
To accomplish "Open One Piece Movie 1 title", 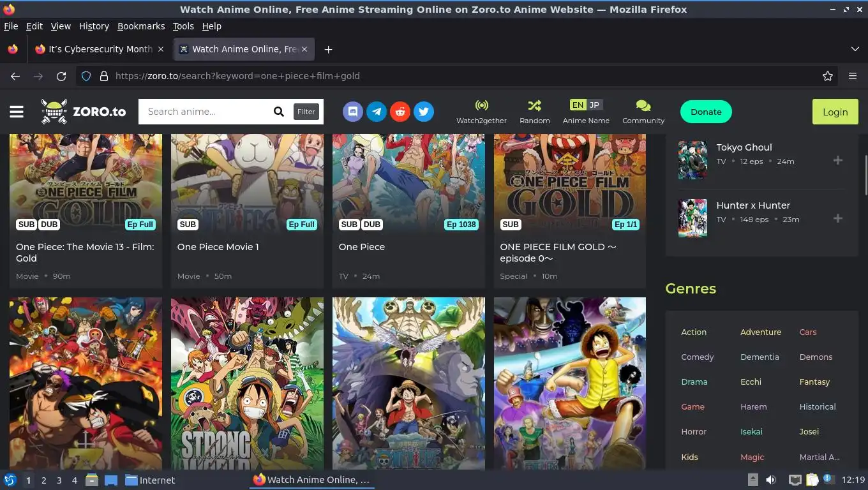I will (218, 247).
